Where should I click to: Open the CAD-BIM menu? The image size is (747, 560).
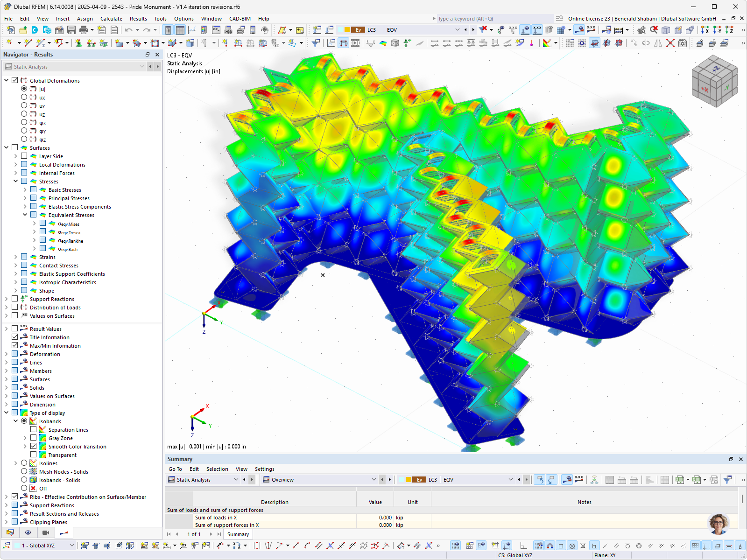[240, 19]
